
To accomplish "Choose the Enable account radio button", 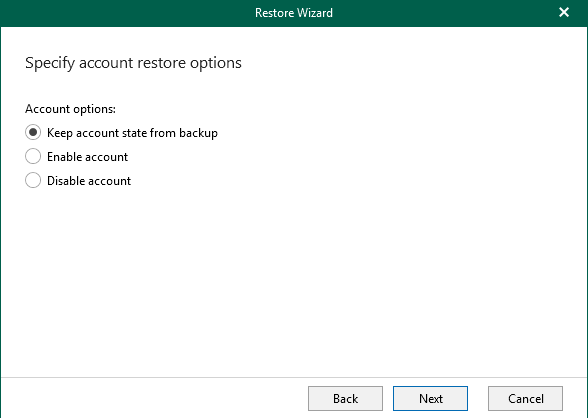I will [x=33, y=156].
